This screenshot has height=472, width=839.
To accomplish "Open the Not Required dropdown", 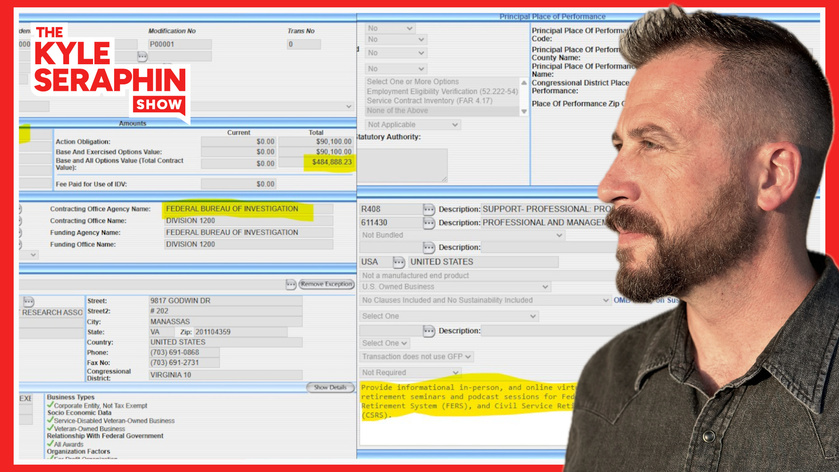I will pyautogui.click(x=410, y=372).
